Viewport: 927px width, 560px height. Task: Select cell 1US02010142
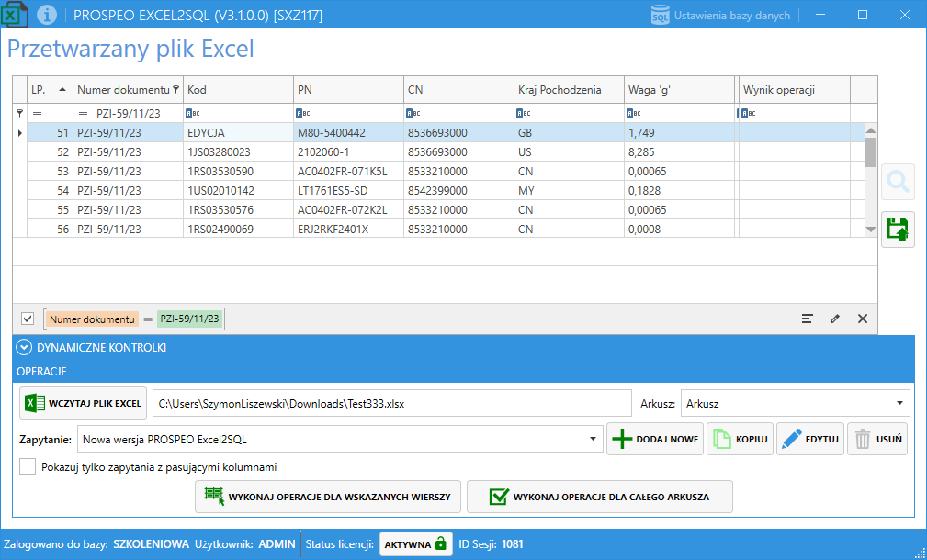click(238, 191)
